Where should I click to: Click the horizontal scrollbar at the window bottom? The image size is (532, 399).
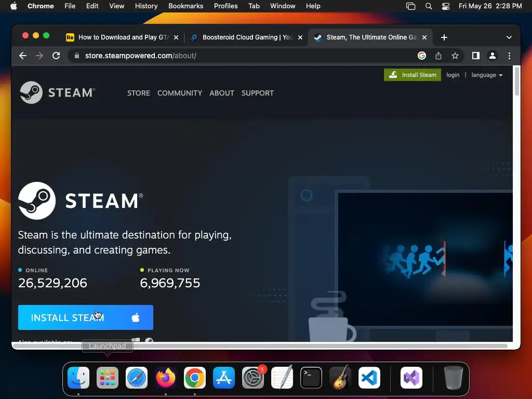(260, 345)
